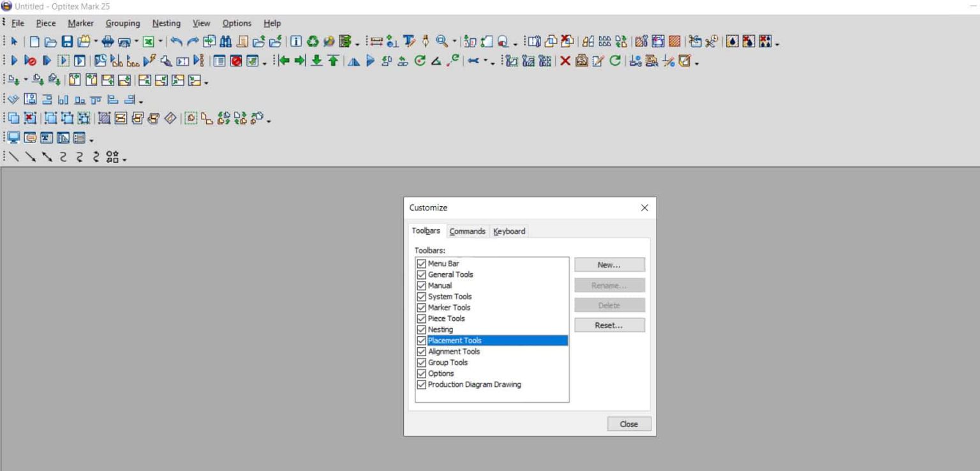Viewport: 980px width, 471px height.
Task: Open the File menu
Action: coord(18,23)
